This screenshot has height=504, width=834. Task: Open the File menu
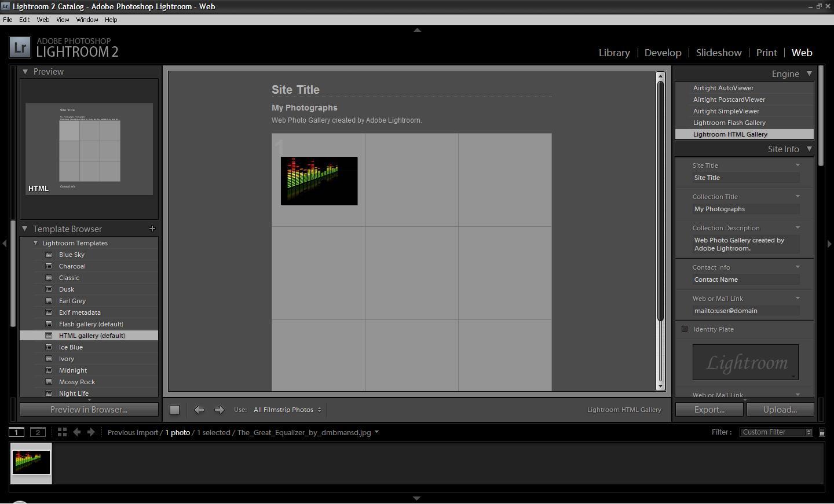[8, 20]
